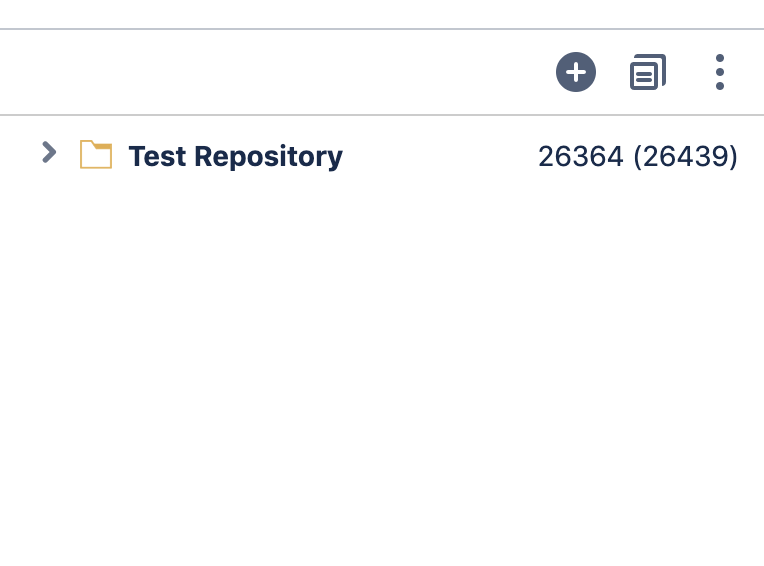The height and width of the screenshot is (566, 764).
Task: Click the Test Repository label text
Action: [x=235, y=157]
